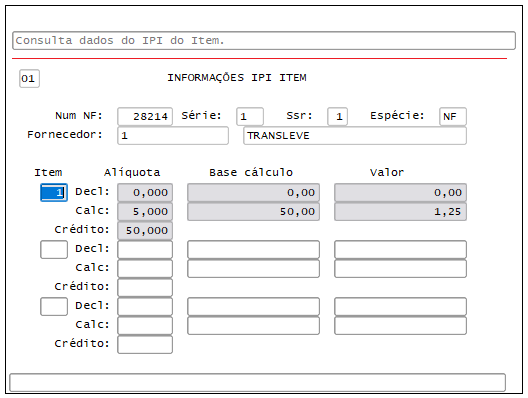Click the 'Fornecedor:' label
The image size is (528, 398).
click(x=65, y=134)
